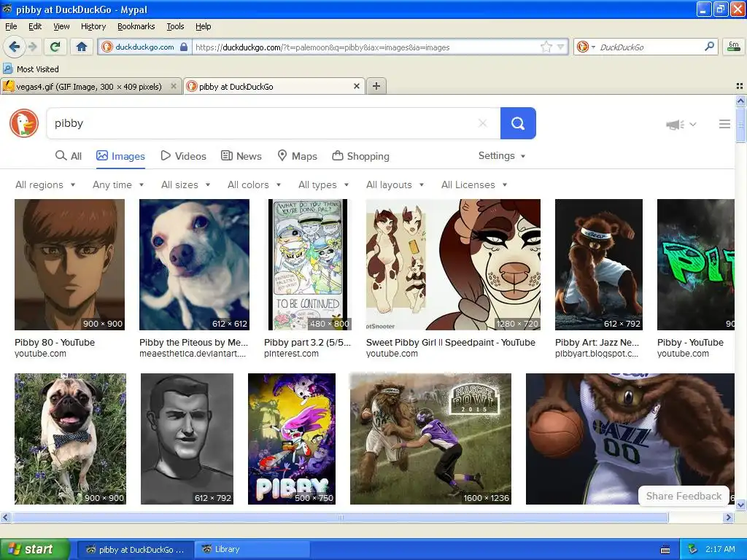Close the pibby at DuckDuckGo tab
The image size is (747, 560).
(x=356, y=86)
